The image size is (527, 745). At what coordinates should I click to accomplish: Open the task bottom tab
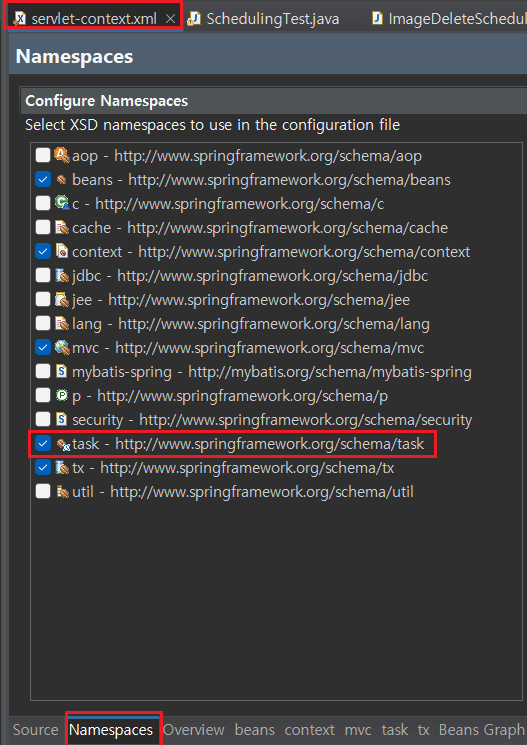coord(395,729)
